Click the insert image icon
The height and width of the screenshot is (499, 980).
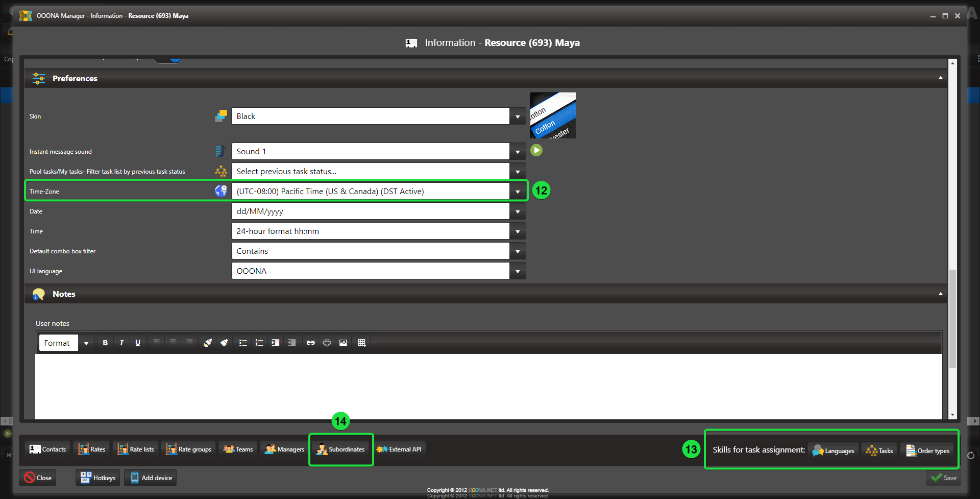point(343,343)
